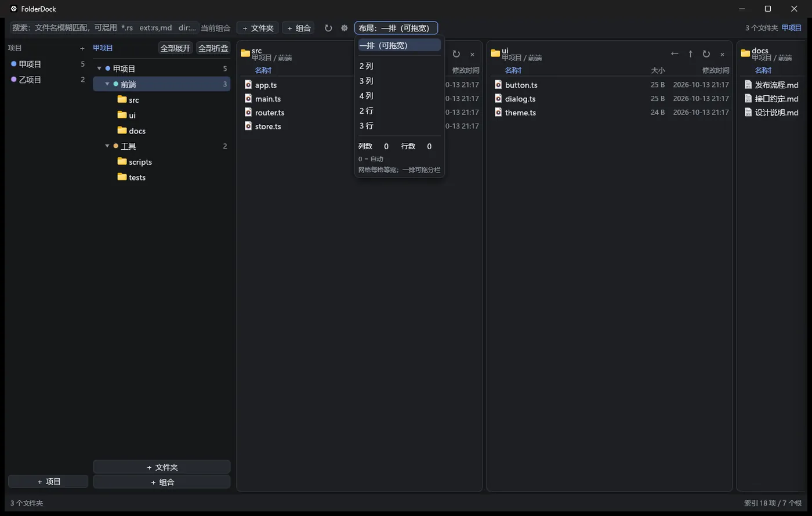Viewport: 812px width, 516px height.
Task: Close the src folder panel
Action: point(472,54)
